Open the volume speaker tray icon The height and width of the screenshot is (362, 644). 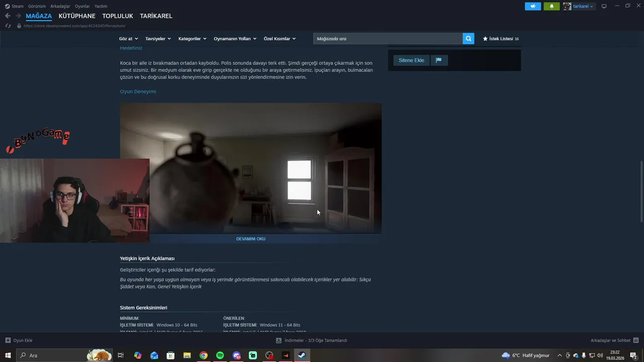(600, 355)
